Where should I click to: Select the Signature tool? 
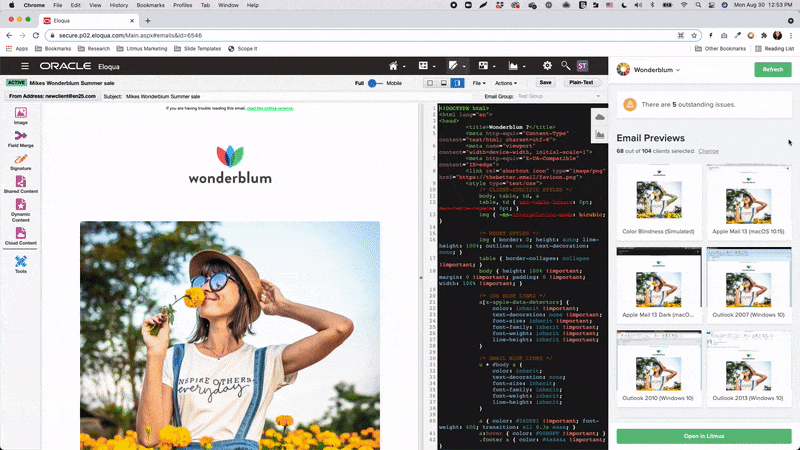(20, 162)
